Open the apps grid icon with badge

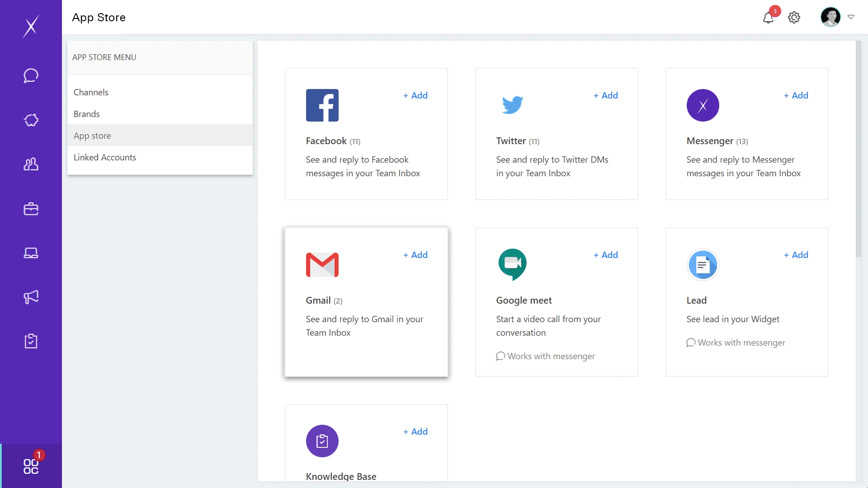click(31, 466)
